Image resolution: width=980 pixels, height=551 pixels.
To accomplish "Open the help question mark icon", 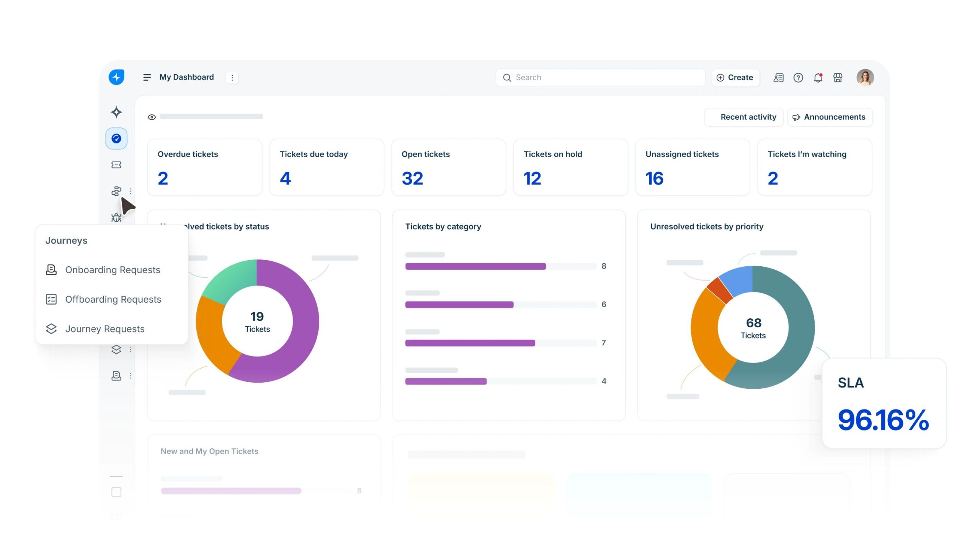I will click(798, 78).
